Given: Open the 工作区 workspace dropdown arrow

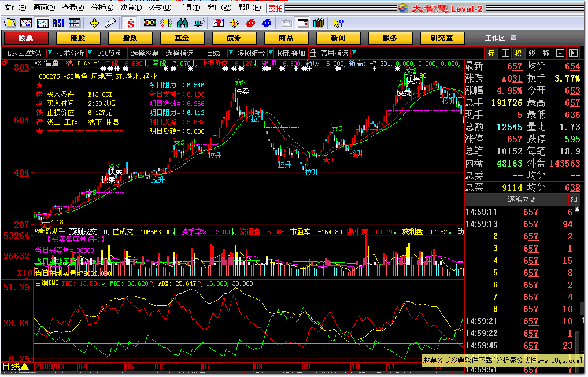Looking at the screenshot, I should (514, 38).
